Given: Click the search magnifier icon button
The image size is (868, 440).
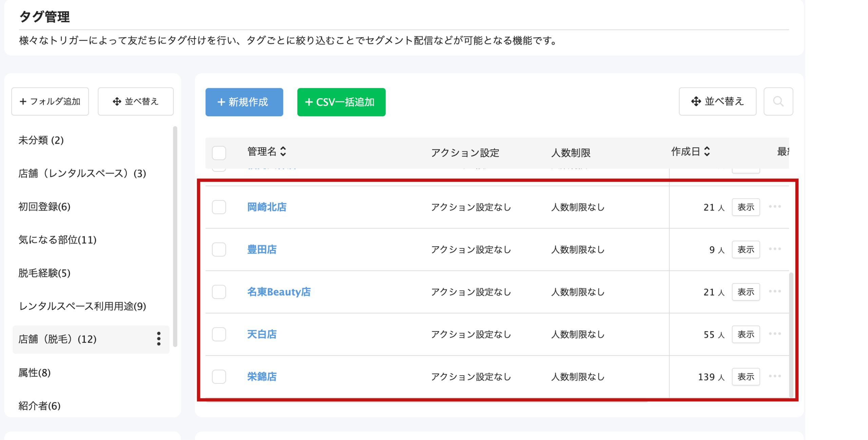Looking at the screenshot, I should pos(778,101).
